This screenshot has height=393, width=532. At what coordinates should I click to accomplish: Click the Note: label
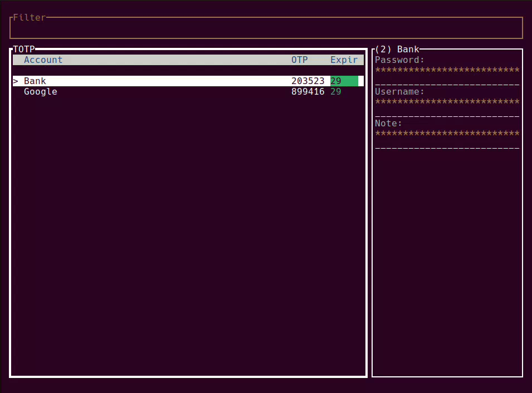[x=388, y=123]
